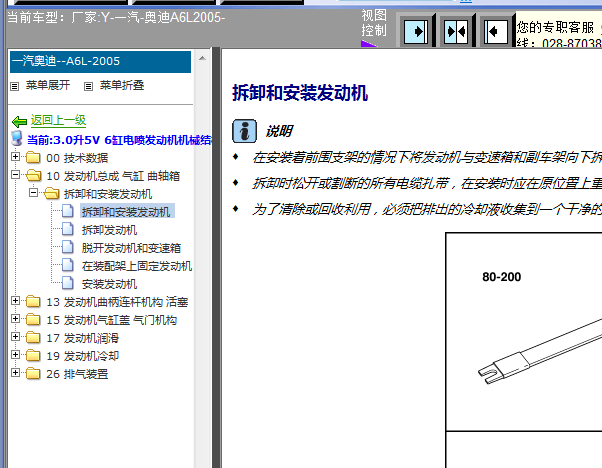This screenshot has height=468, width=602.
Task: Click the 菜单展开 list icon
Action: coord(15,86)
